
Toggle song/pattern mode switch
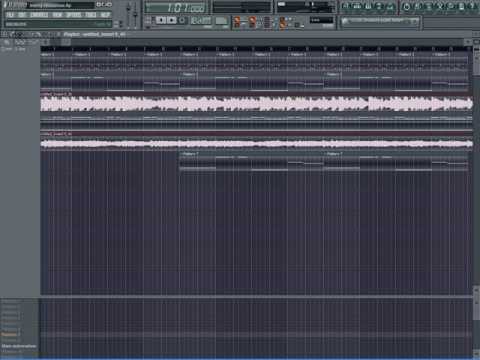point(149,21)
